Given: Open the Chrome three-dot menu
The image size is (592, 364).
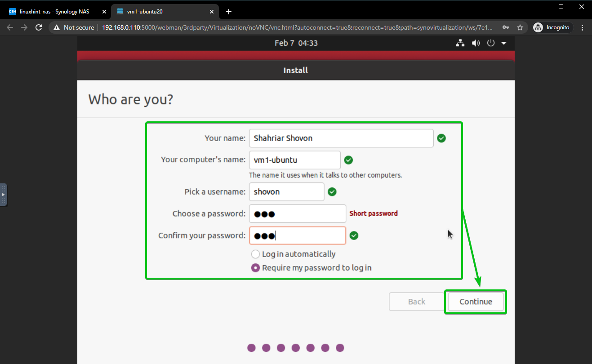Looking at the screenshot, I should [x=583, y=27].
